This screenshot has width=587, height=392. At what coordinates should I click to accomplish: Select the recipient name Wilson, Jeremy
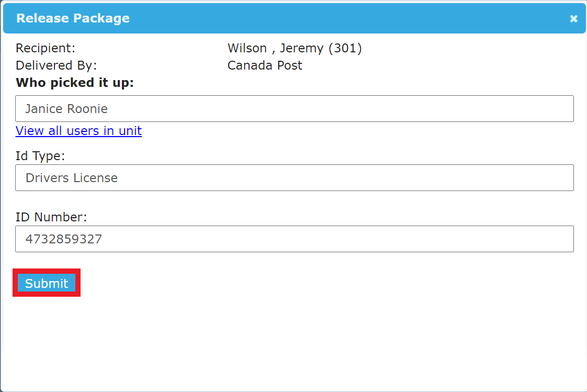[x=276, y=48]
